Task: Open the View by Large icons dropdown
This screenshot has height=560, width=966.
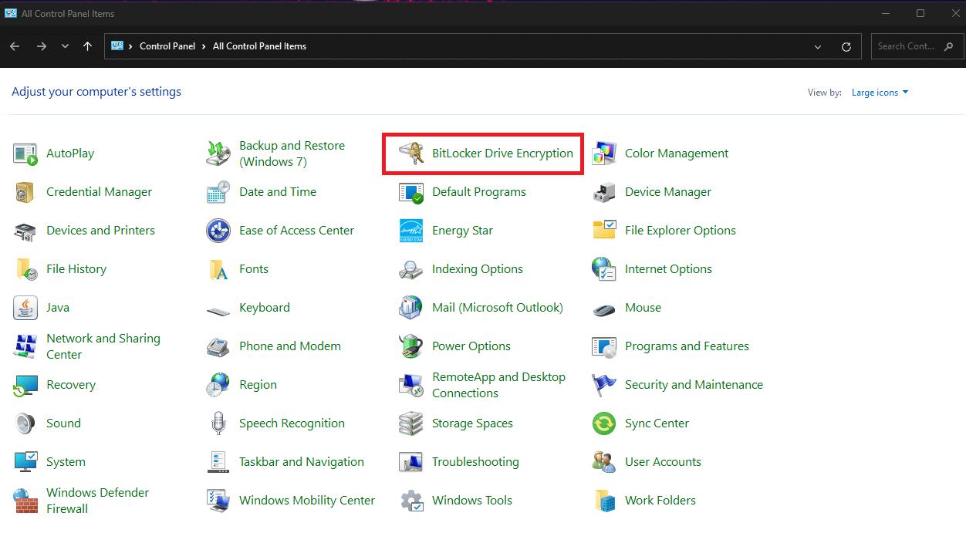Action: [880, 93]
